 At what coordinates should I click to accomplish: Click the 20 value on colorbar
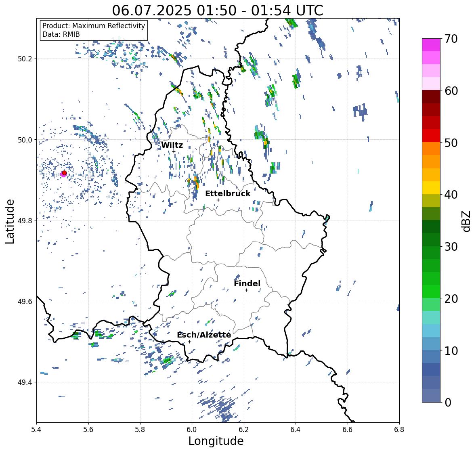(451, 299)
